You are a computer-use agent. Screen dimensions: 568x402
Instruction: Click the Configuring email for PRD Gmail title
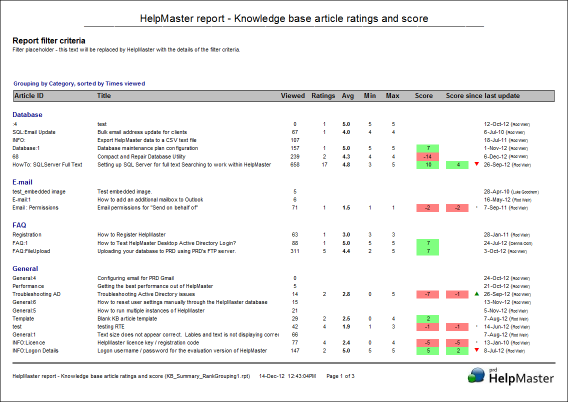[x=135, y=278]
